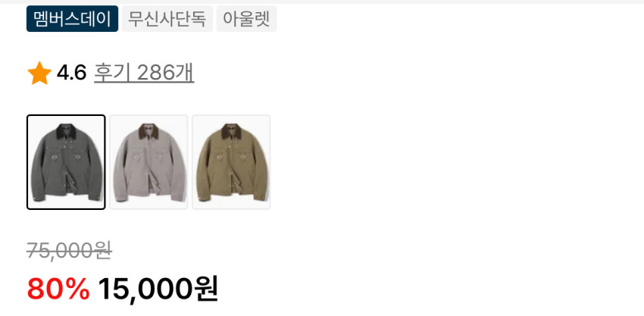The height and width of the screenshot is (316, 644).
Task: Click the 4.6 rating score
Action: click(x=71, y=74)
